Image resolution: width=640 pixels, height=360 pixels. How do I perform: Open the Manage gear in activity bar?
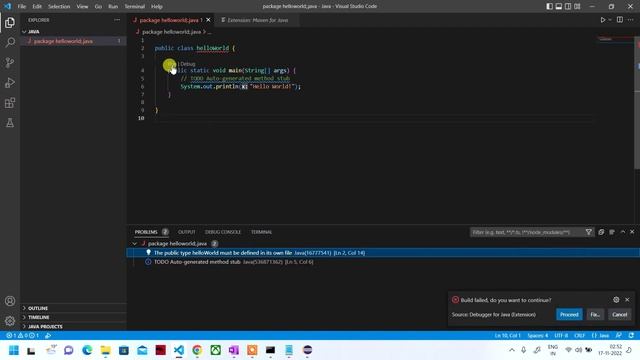click(10, 321)
